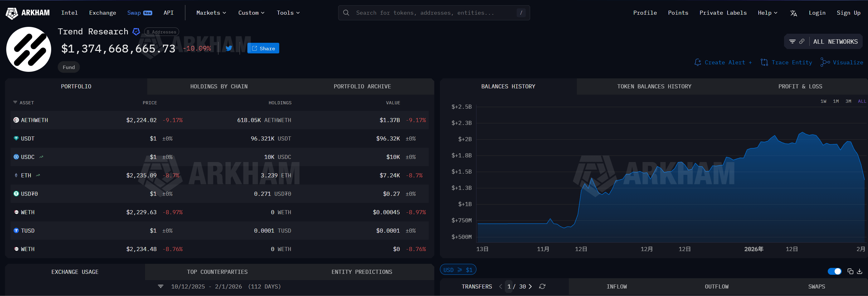Expand the Help dropdown menu

tap(768, 13)
